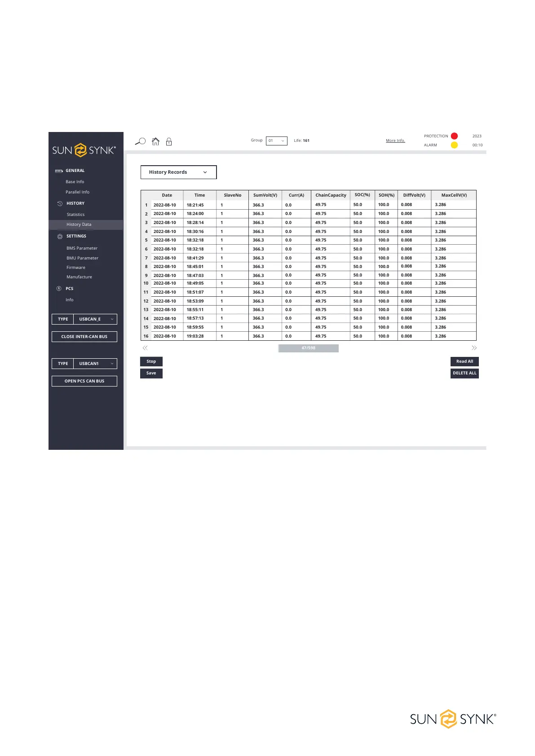Screen dimensions: 535x756
Task: Click the MaxCellV(V) column header
Action: point(454,195)
